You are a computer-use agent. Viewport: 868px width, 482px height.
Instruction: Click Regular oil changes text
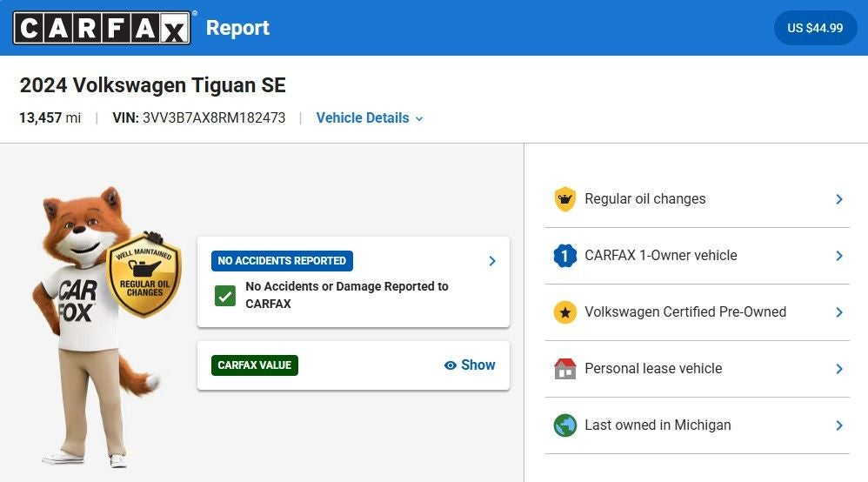coord(644,199)
